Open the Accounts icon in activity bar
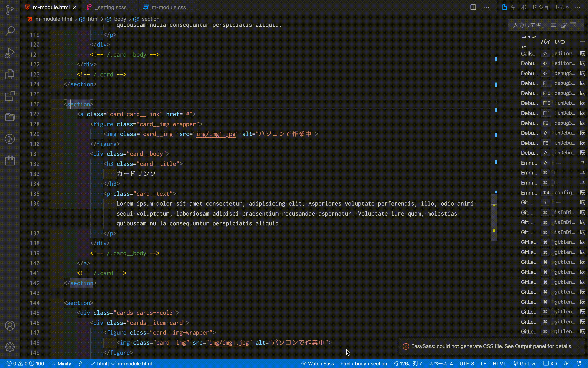This screenshot has width=588, height=368. point(10,326)
